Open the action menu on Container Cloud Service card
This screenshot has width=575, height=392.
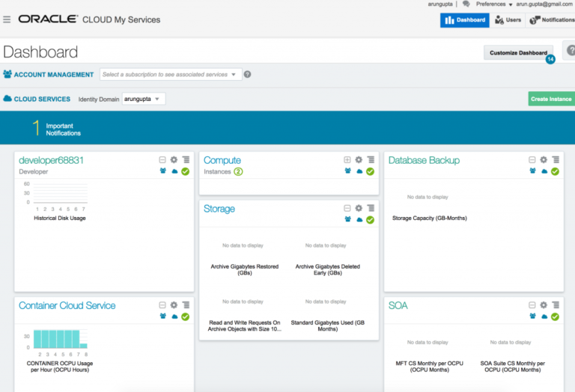tap(186, 304)
